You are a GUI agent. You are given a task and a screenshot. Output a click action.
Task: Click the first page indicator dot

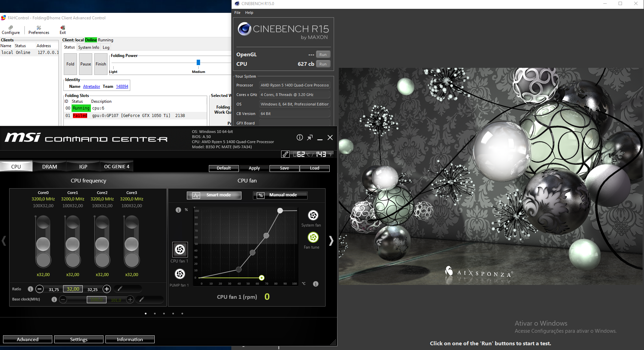pyautogui.click(x=146, y=313)
